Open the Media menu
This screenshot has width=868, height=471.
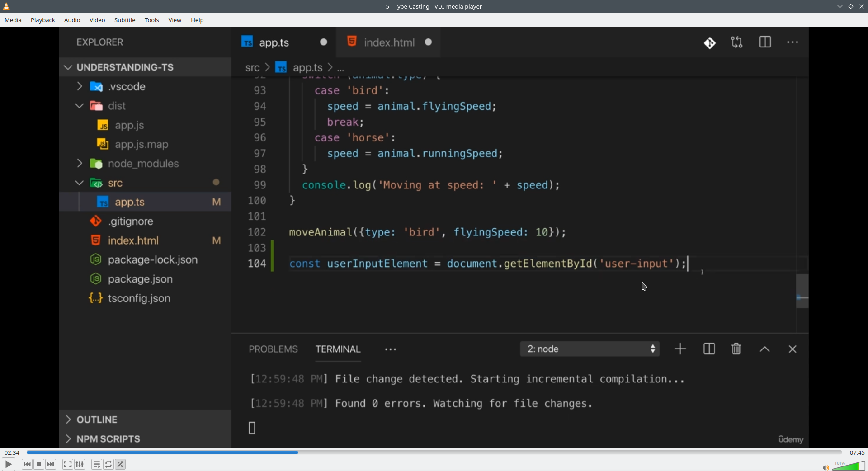(x=13, y=20)
